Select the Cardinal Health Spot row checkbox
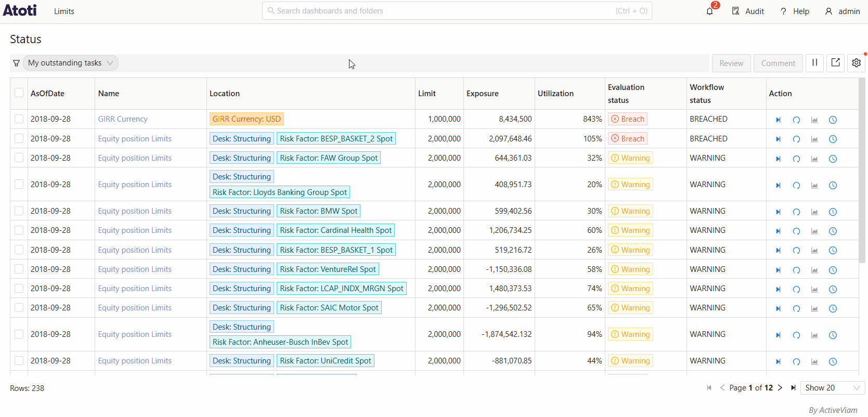The image size is (868, 417). tap(19, 230)
